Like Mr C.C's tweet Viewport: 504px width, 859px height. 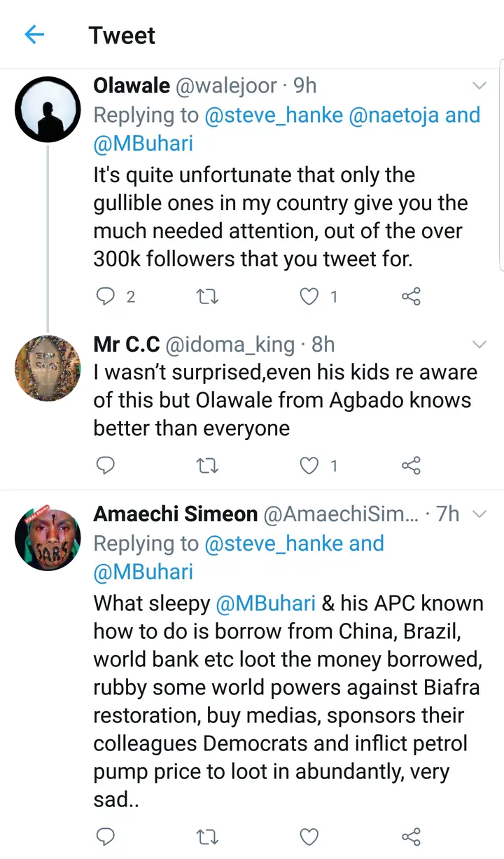[x=309, y=465]
